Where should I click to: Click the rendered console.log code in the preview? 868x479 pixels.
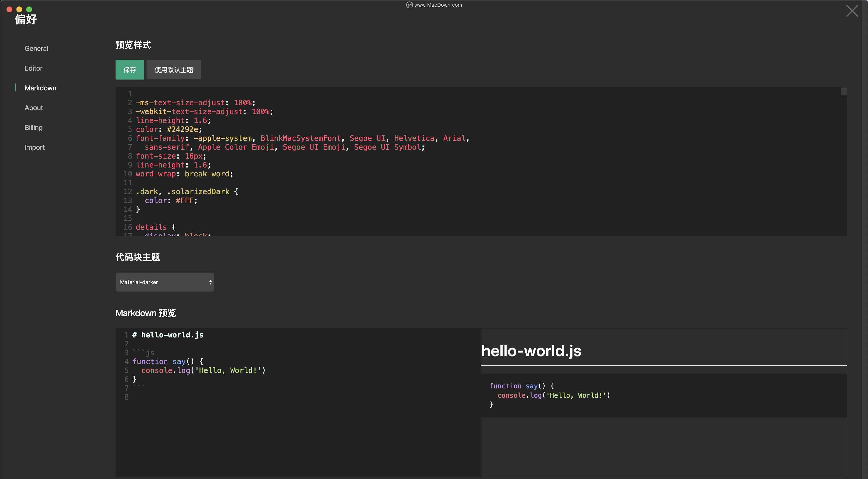[x=554, y=396]
